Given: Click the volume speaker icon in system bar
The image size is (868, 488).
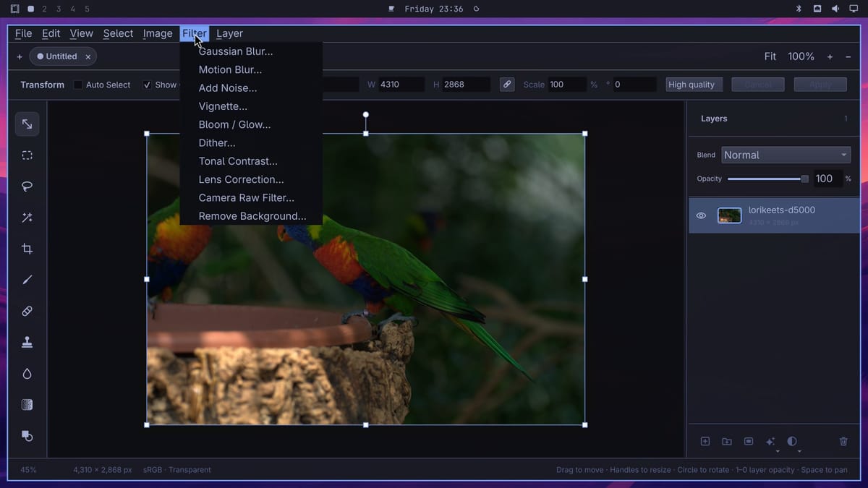Looking at the screenshot, I should pos(835,9).
